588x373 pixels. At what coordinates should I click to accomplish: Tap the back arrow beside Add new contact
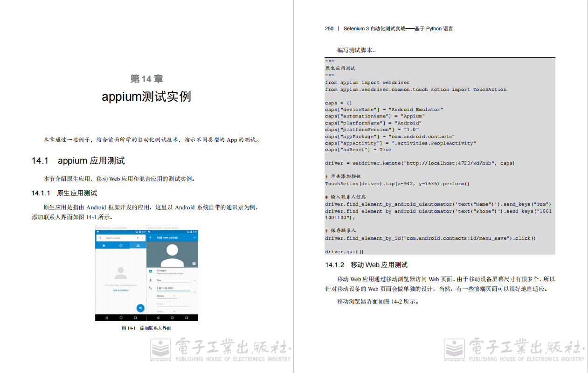(x=151, y=237)
